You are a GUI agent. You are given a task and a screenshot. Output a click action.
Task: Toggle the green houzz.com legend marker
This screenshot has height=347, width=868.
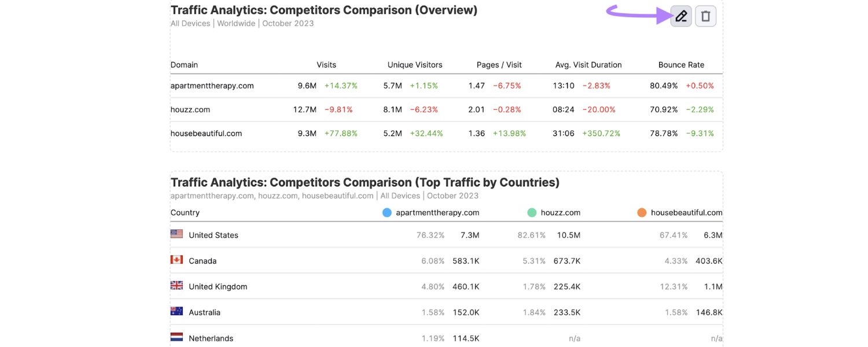[x=532, y=212]
